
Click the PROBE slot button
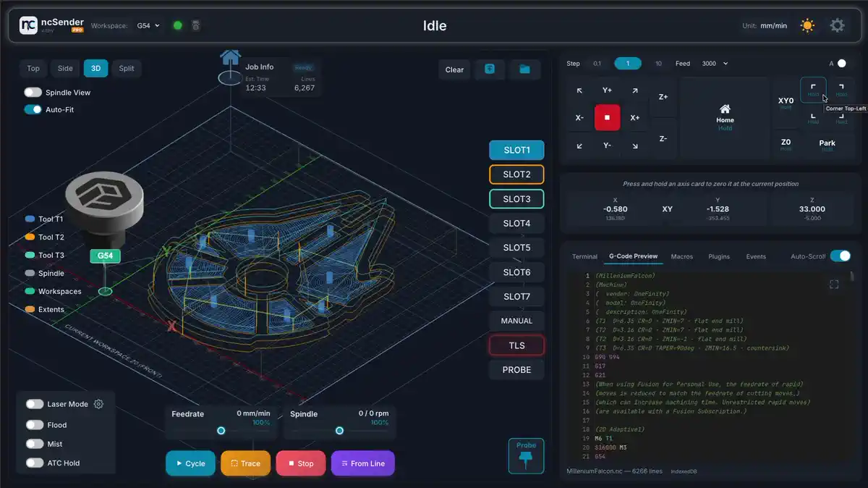tap(517, 370)
